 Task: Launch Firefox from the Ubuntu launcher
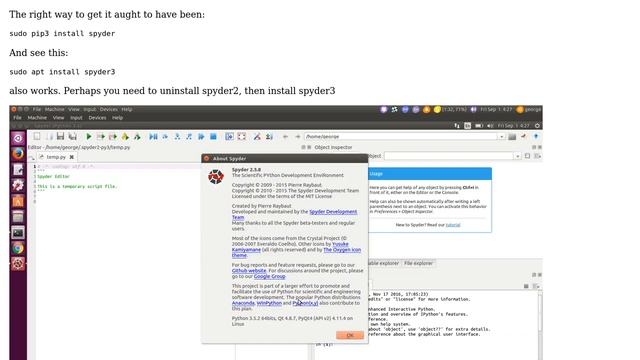(x=18, y=154)
